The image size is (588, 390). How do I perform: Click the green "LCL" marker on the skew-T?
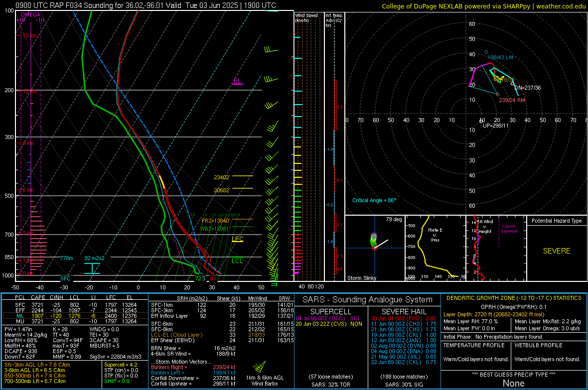pos(237,261)
